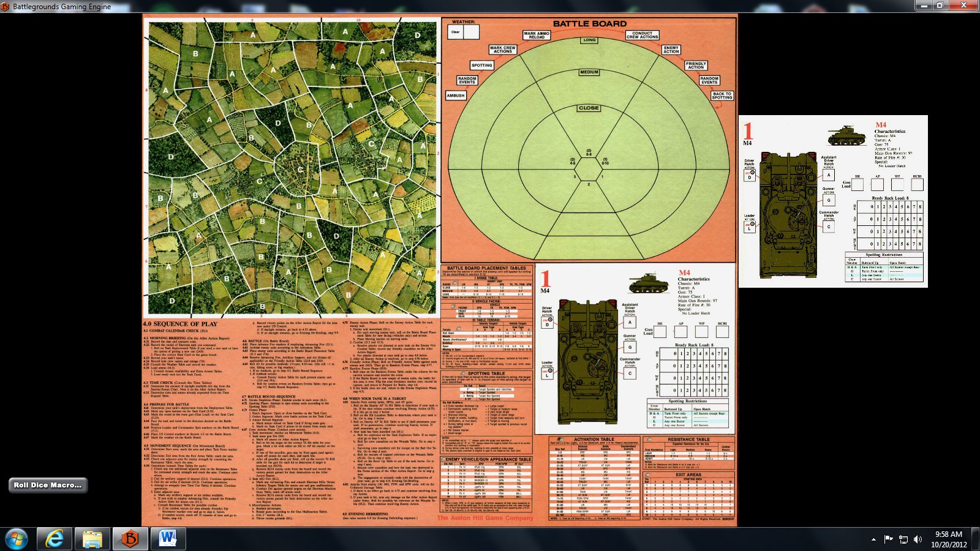Screen dimensions: 980x551
Task: Switch to Microsoft Word on the taskbar
Action: click(x=168, y=539)
